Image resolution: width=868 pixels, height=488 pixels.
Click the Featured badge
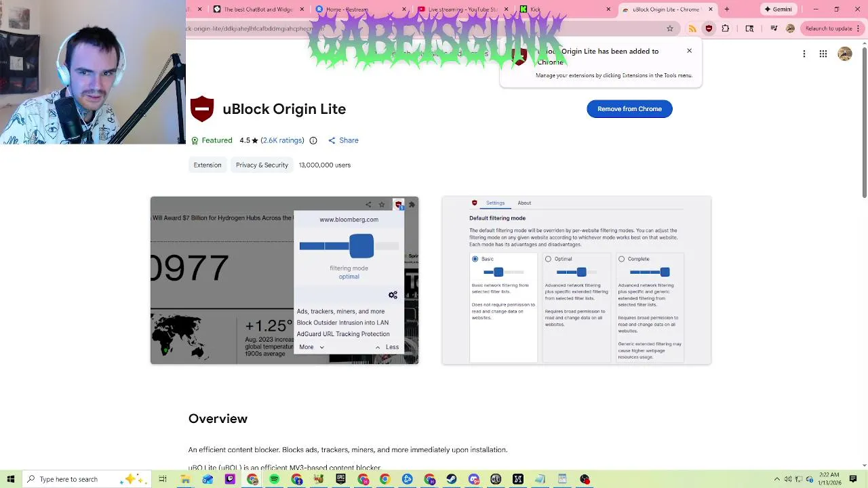[x=212, y=140]
